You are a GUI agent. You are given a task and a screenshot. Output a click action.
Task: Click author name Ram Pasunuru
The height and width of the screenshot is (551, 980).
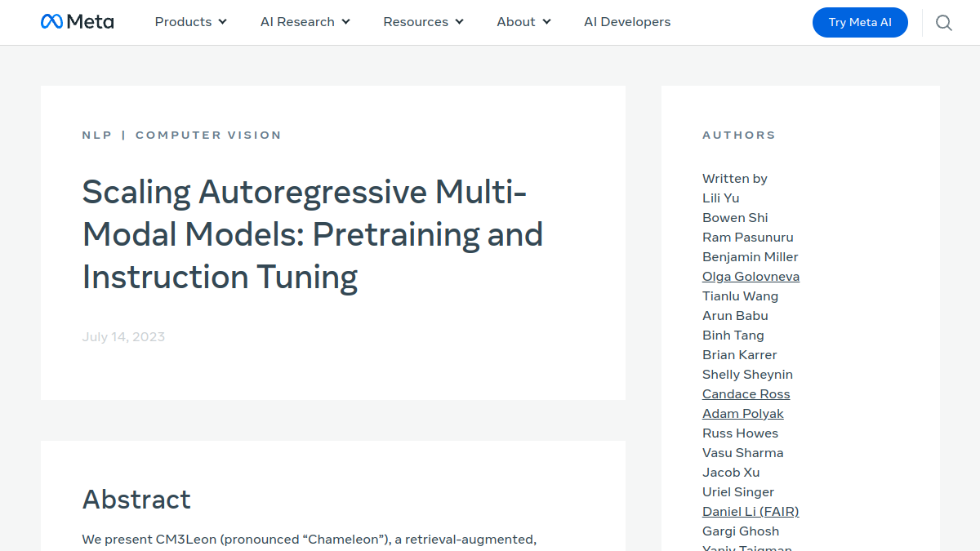[748, 237]
